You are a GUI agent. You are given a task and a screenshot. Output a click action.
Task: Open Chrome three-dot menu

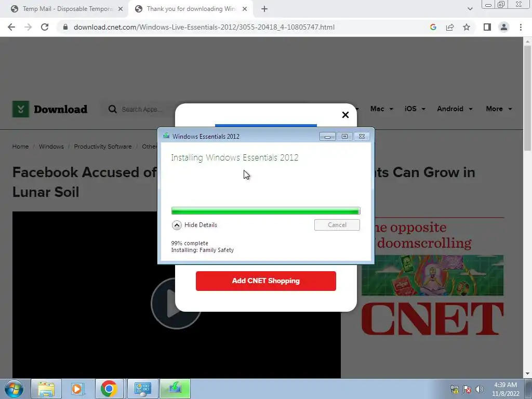click(521, 27)
